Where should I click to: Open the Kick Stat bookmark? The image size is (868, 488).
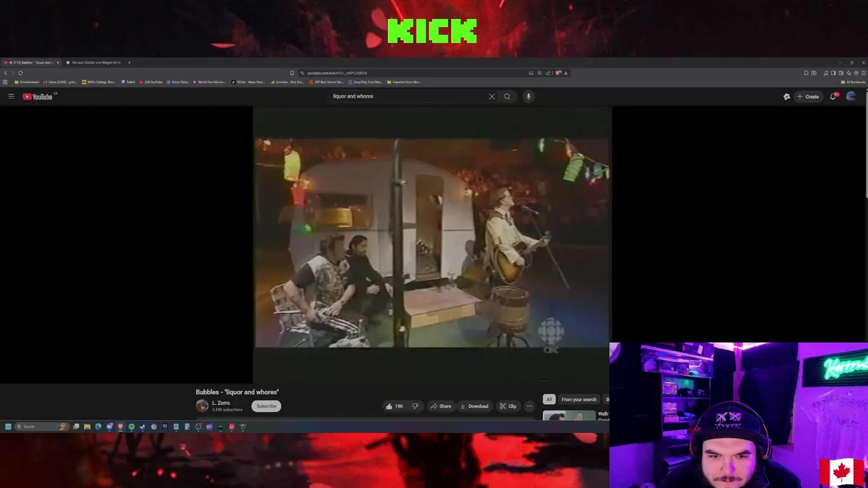[x=288, y=82]
